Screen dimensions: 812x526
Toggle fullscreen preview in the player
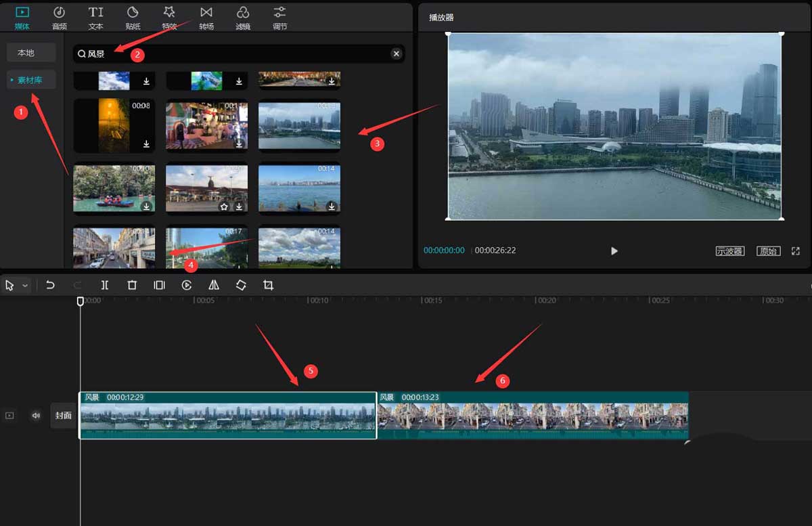pos(794,250)
